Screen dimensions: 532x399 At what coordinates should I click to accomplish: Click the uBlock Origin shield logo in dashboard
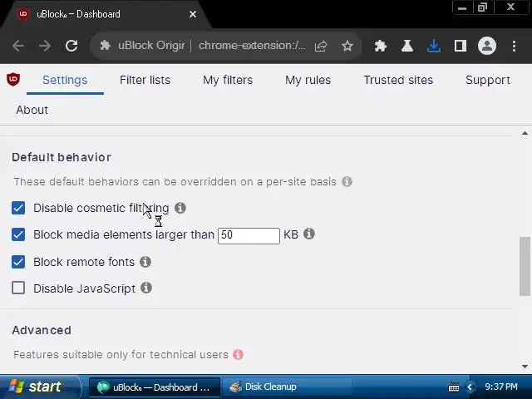coord(13,80)
